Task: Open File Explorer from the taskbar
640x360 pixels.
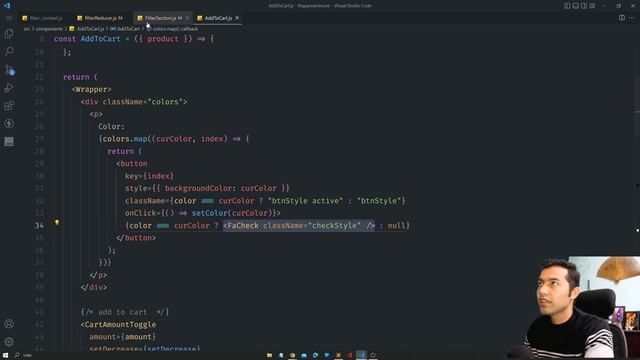Action: click(269, 355)
